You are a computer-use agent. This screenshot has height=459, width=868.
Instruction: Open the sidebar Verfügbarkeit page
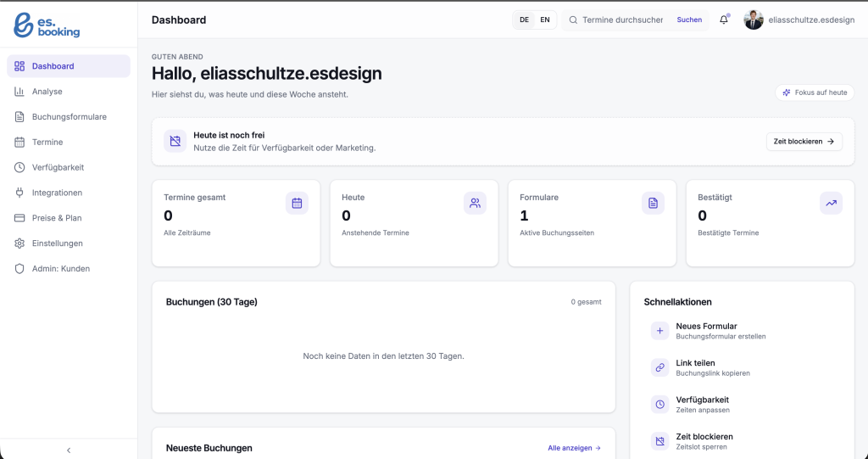pyautogui.click(x=69, y=167)
